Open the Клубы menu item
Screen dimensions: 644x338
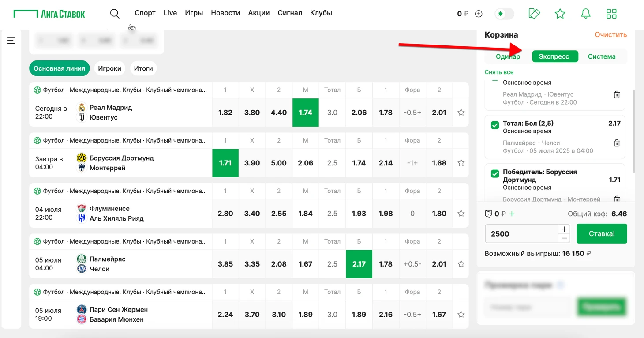coord(321,13)
